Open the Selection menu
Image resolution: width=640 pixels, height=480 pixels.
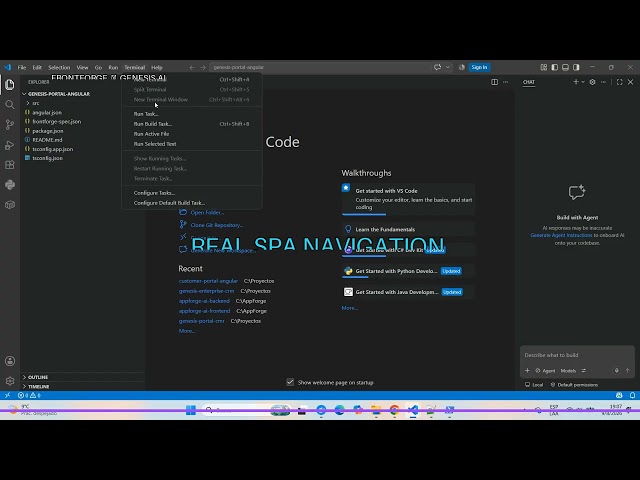click(x=59, y=67)
